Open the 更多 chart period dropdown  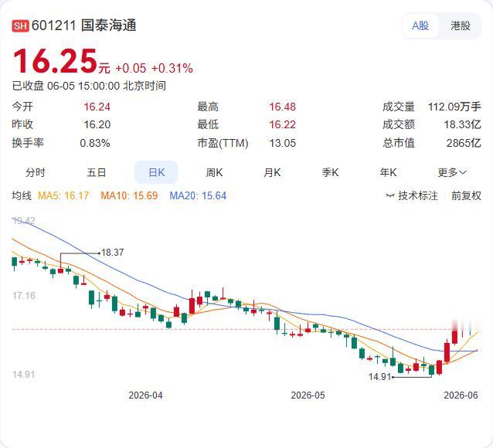[x=452, y=172]
